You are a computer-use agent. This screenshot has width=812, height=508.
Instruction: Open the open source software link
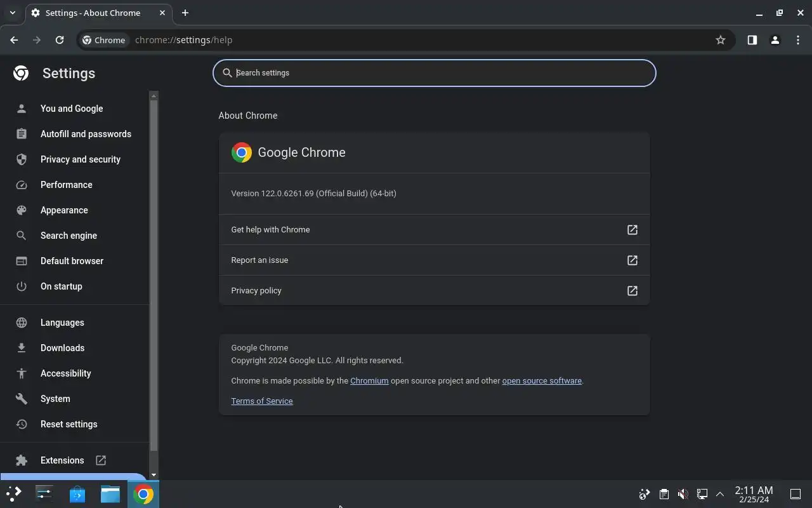[542, 381]
